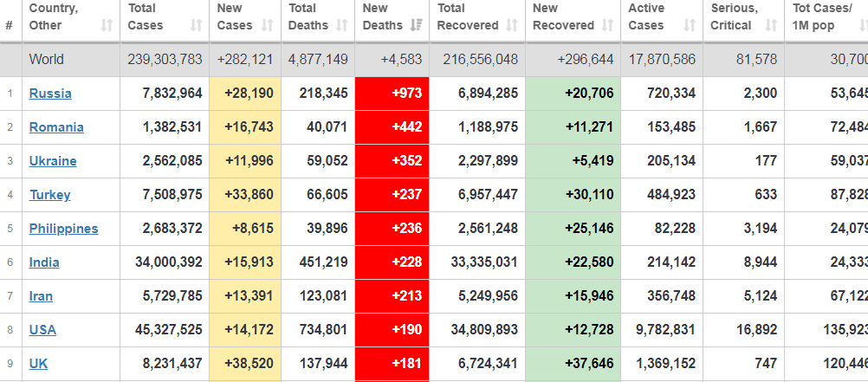
Task: Select the 'World' row label
Action: 47,59
